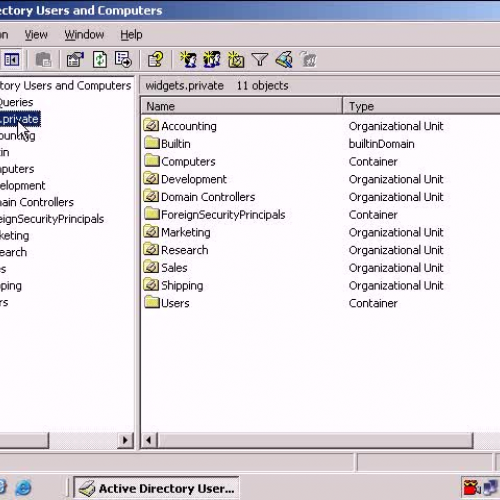Select the Research entry in the list
The width and height of the screenshot is (500, 500).
184,250
